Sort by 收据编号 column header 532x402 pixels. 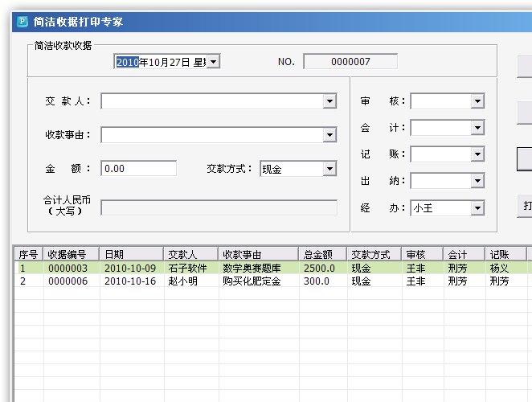click(x=72, y=254)
